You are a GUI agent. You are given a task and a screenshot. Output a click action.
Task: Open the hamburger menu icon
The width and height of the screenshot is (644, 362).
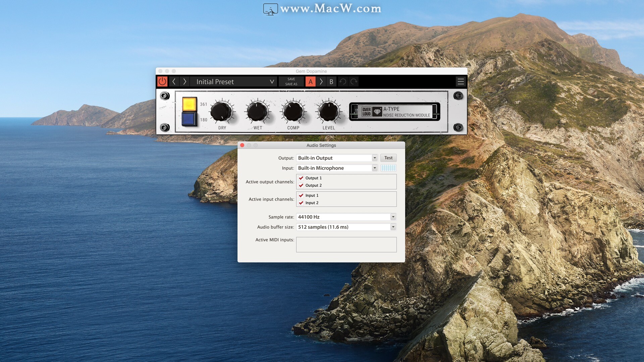[461, 81]
